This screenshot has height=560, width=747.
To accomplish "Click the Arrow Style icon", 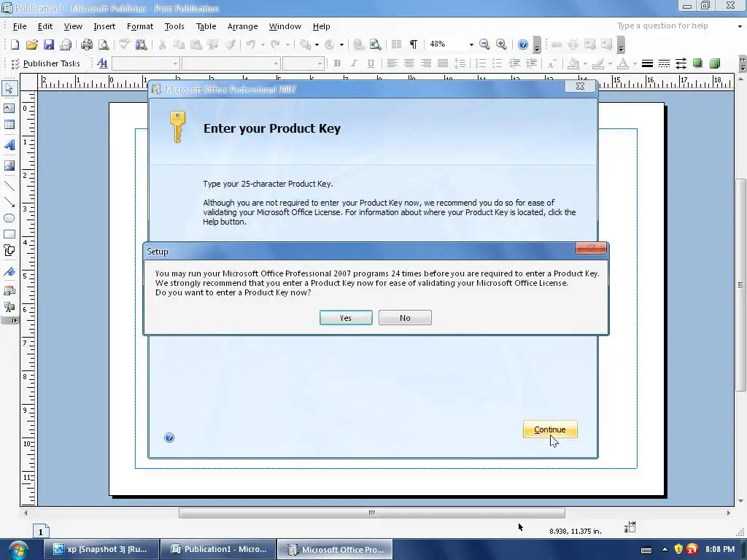I will tap(681, 63).
